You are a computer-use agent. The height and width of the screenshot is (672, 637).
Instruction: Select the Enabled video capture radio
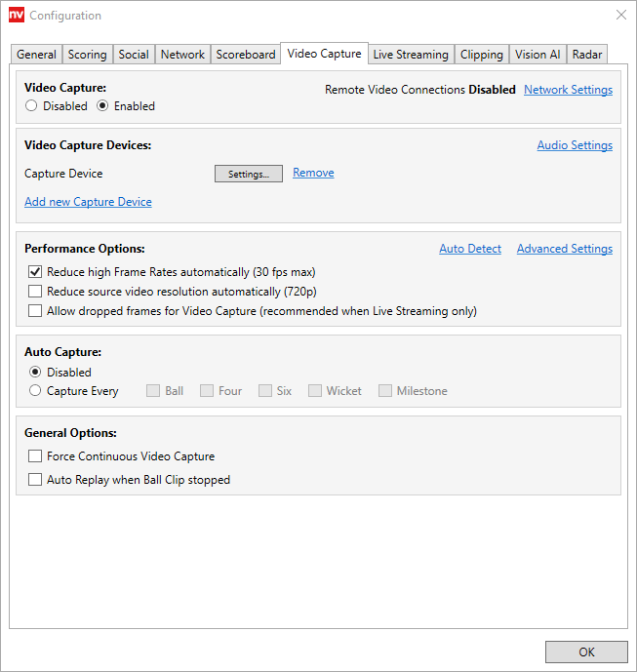102,106
